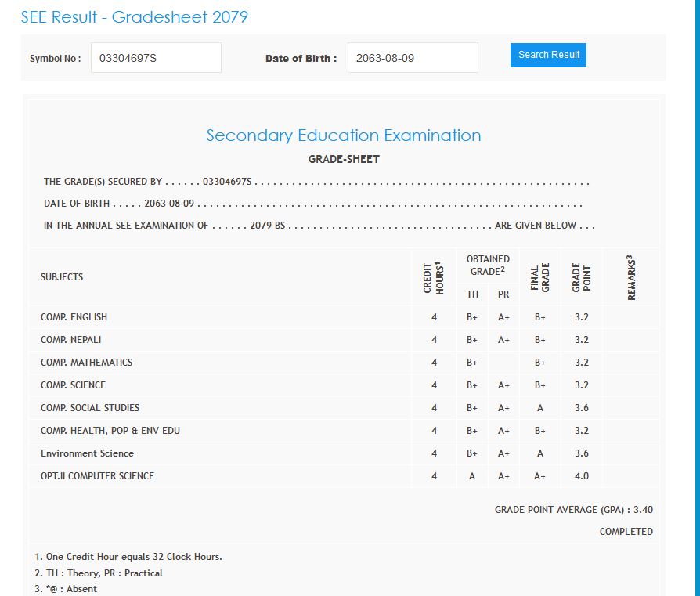Click the 'SEE Result - Gradesheet 2079' page heading
The image size is (700, 596).
[134, 17]
